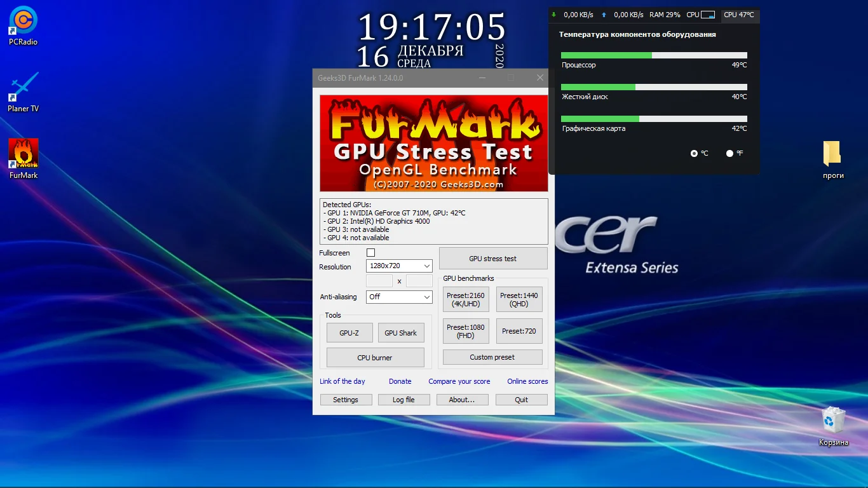Click the custom resolution height field
The height and width of the screenshot is (488, 868).
[419, 281]
